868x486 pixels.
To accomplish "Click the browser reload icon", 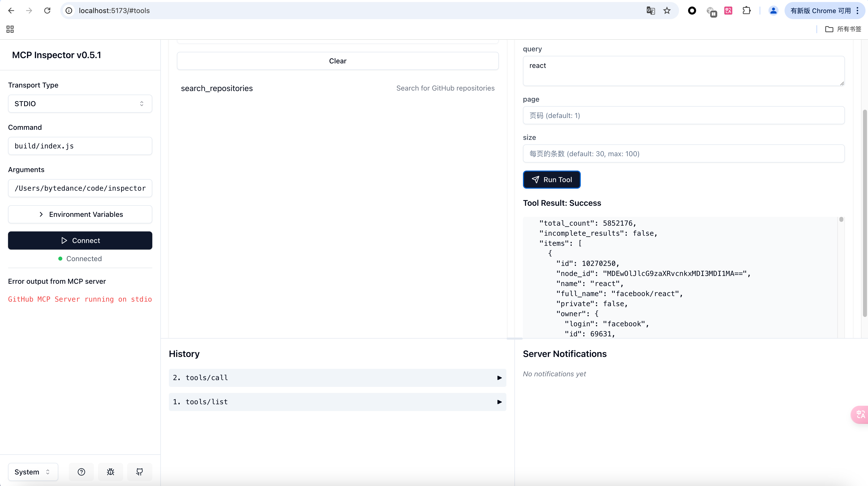I will 47,11.
